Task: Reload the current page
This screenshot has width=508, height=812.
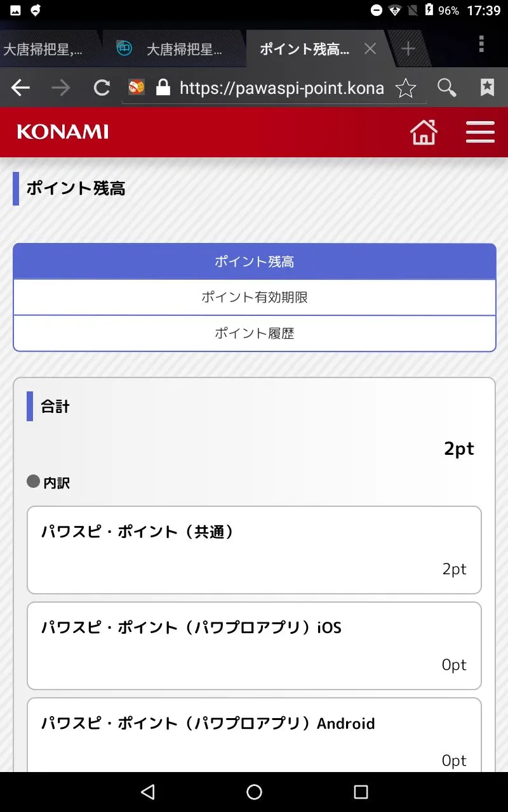Action: click(x=102, y=88)
